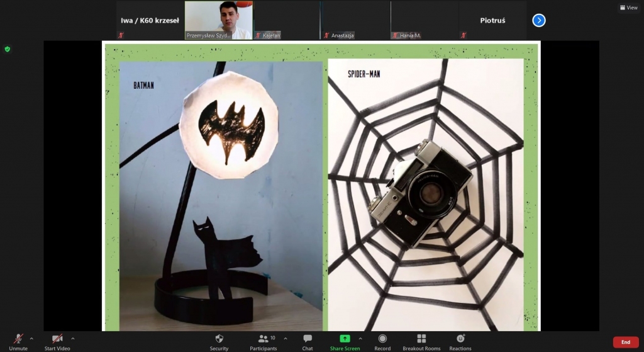Image resolution: width=644 pixels, height=352 pixels.
Task: Open the Chat panel
Action: coord(307,342)
